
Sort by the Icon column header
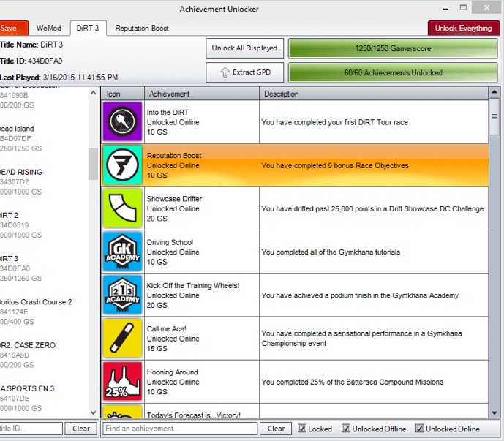122,94
